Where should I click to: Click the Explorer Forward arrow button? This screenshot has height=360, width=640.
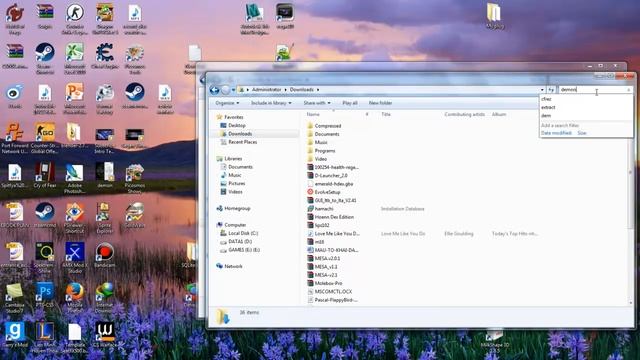click(x=225, y=90)
